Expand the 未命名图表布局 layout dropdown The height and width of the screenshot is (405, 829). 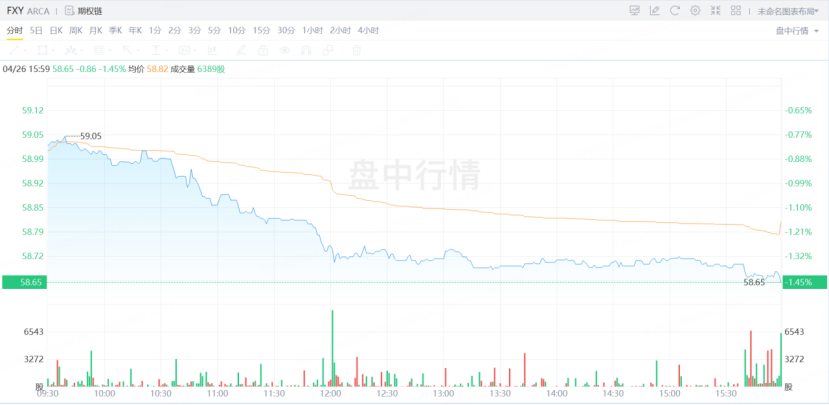tap(790, 11)
